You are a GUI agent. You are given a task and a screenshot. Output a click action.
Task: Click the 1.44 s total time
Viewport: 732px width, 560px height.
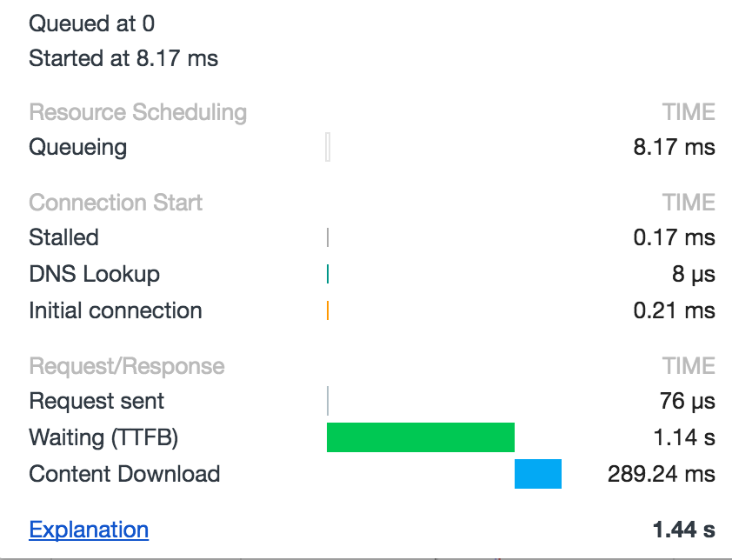[683, 530]
